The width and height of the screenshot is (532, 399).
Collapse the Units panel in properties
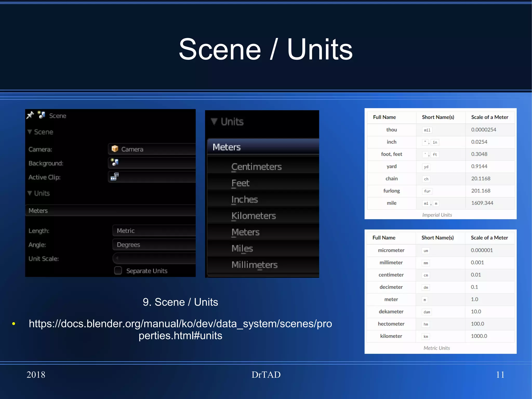[x=30, y=193]
